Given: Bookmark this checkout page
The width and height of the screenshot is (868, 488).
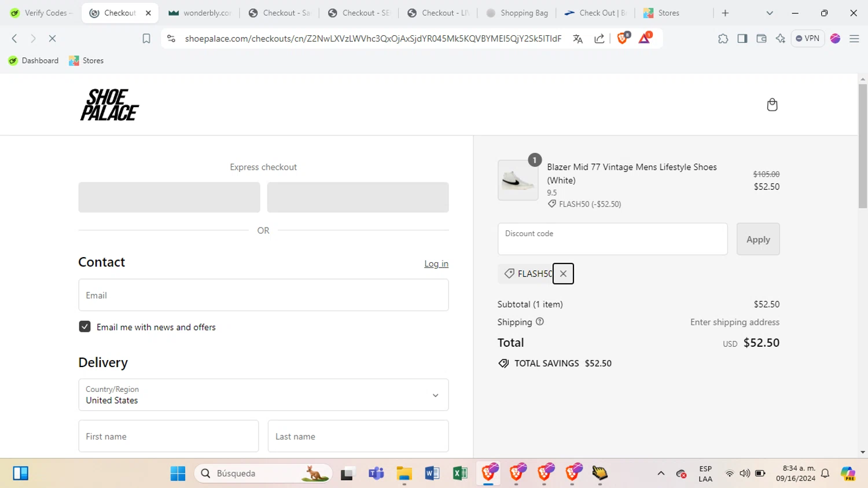Looking at the screenshot, I should 146,38.
